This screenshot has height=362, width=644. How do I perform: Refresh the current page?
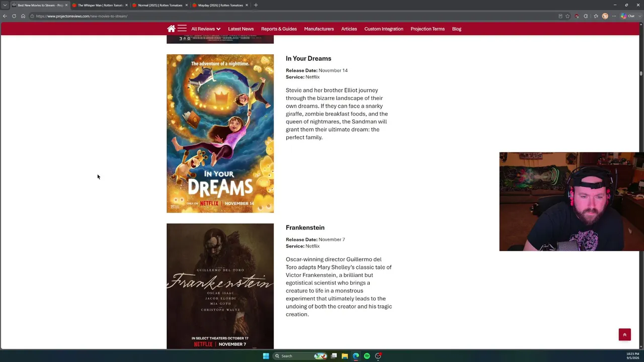14,16
